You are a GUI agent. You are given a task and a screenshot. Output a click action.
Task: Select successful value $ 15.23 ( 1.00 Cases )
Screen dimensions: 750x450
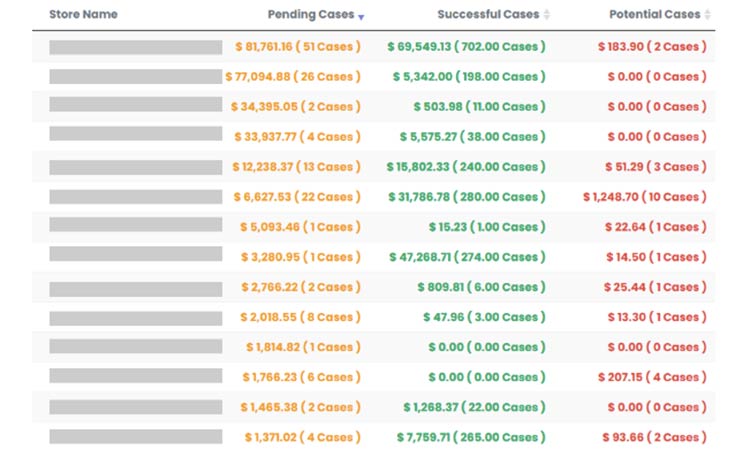click(x=487, y=227)
